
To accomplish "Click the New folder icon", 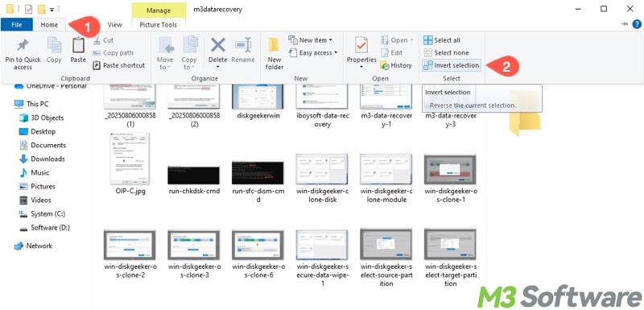I will [x=274, y=45].
